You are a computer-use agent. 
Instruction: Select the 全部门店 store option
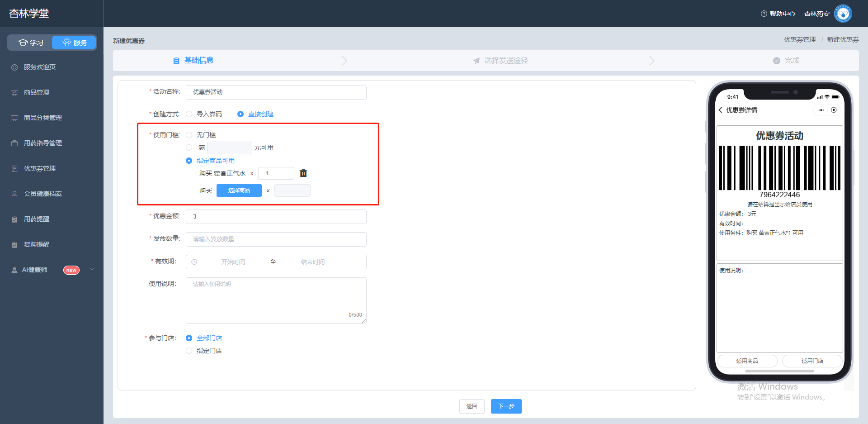coord(189,338)
